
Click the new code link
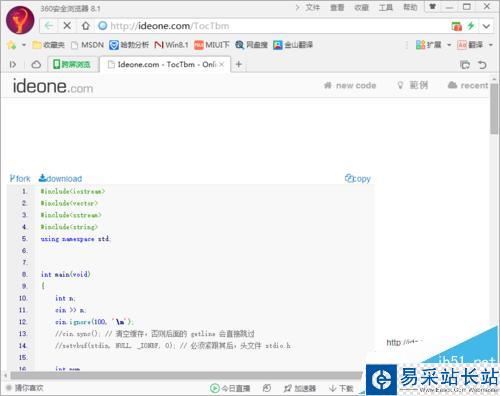[350, 85]
